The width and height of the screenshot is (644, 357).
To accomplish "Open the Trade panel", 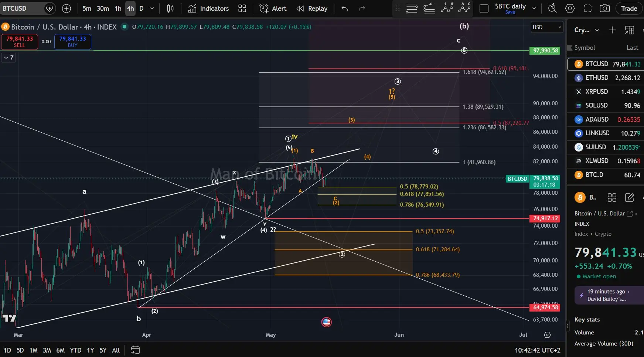I will point(629,8).
